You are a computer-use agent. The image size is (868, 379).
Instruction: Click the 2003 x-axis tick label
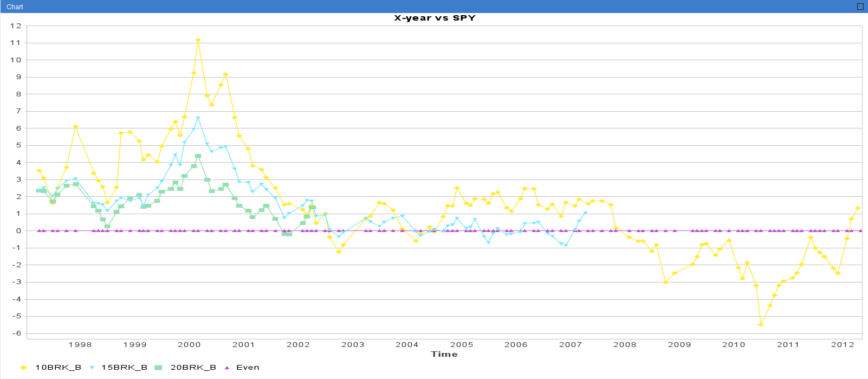[353, 344]
